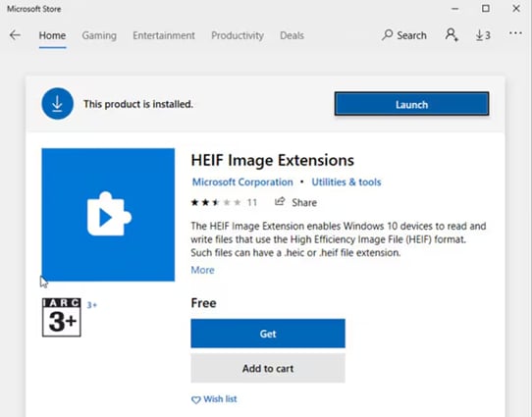Launch the installed product
This screenshot has height=417, width=532.
click(411, 104)
